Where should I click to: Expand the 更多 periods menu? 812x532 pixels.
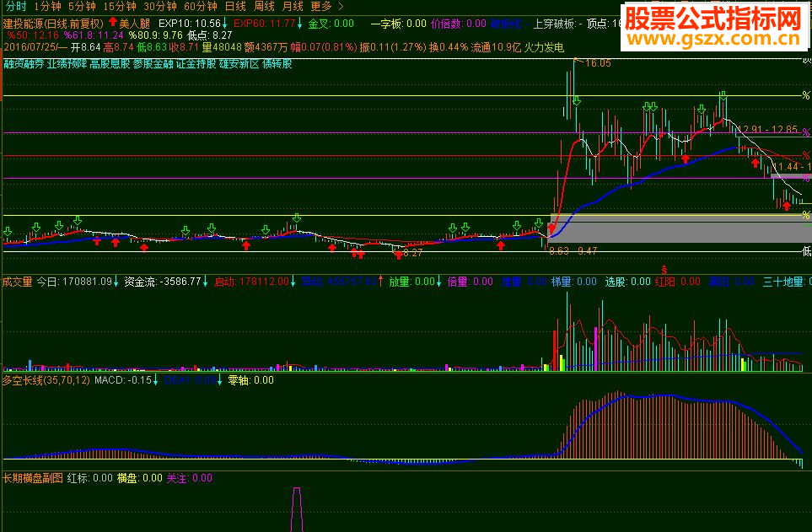327,7
